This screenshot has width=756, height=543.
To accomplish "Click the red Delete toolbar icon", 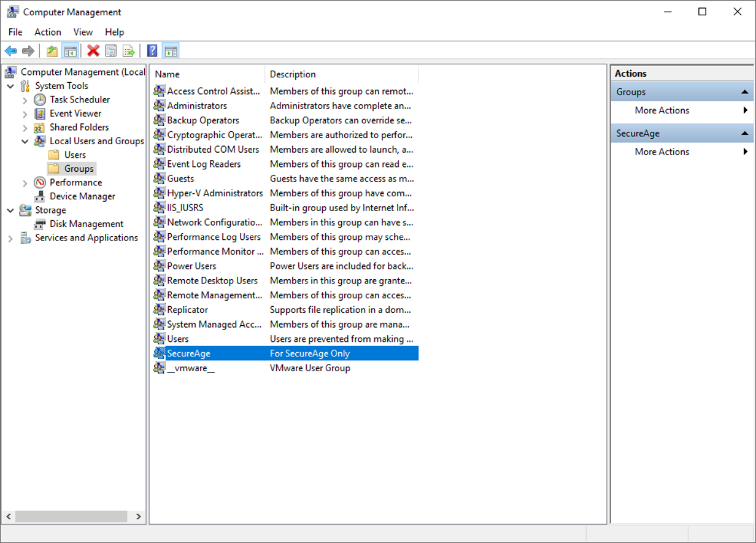I will coord(93,51).
